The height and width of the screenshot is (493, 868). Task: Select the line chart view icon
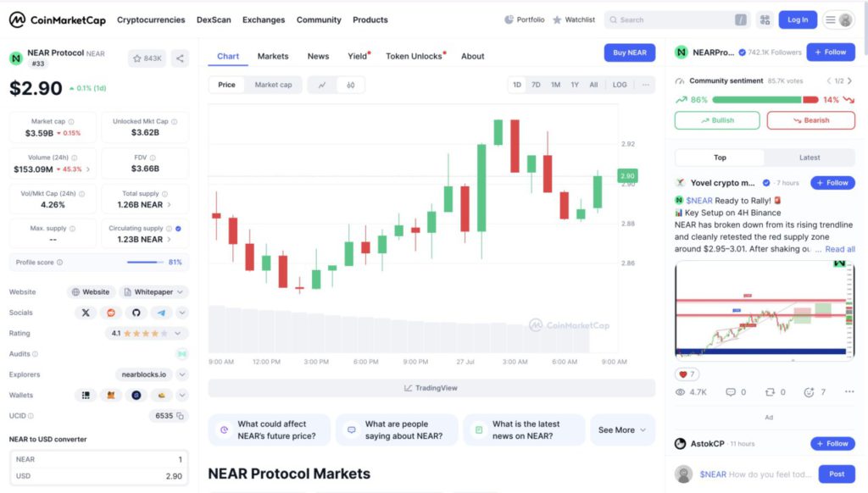coord(322,85)
